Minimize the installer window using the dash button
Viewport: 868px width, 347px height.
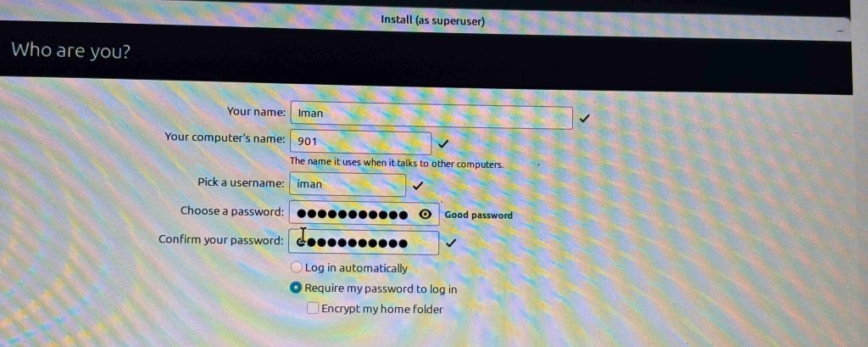click(840, 31)
